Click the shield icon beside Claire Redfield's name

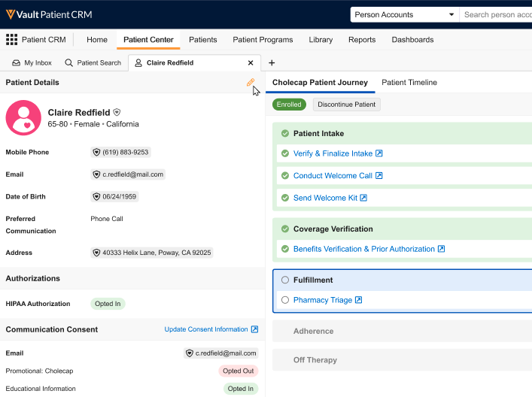tap(117, 112)
